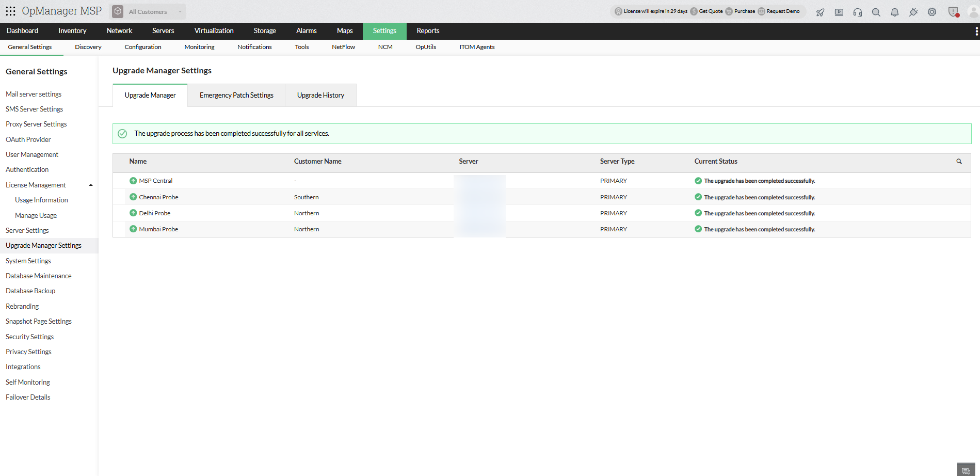
Task: Open the search magnifier in header
Action: click(x=876, y=12)
